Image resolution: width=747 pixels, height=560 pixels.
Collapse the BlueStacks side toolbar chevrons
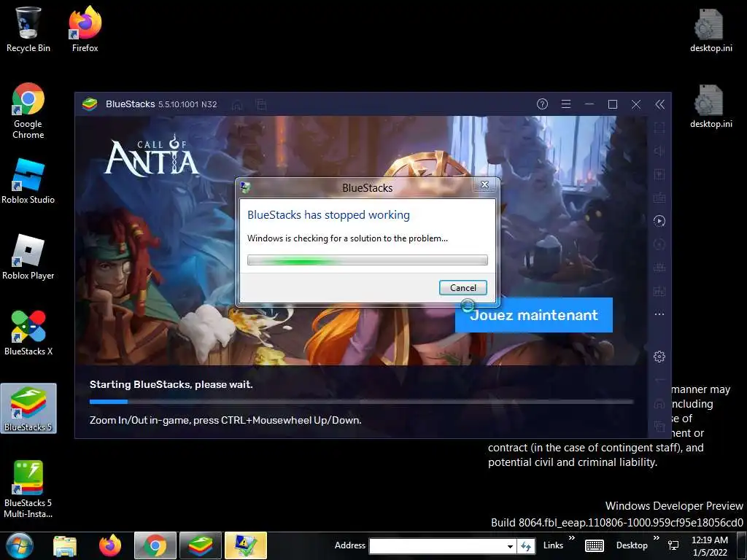[659, 104]
